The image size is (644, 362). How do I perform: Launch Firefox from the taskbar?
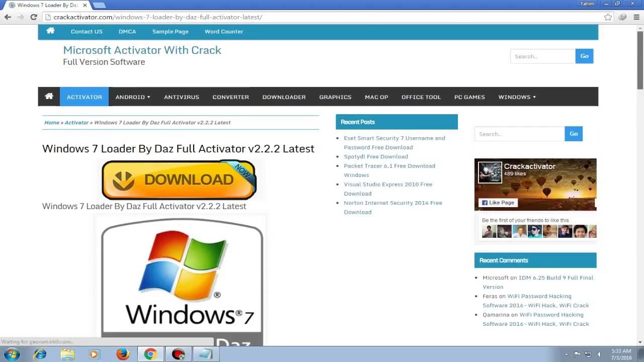122,354
